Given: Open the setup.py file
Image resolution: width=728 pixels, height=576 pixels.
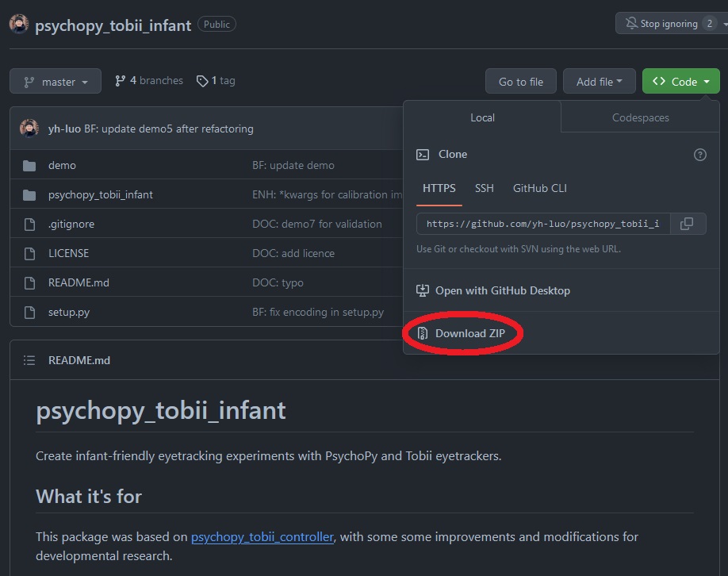Looking at the screenshot, I should (69, 312).
